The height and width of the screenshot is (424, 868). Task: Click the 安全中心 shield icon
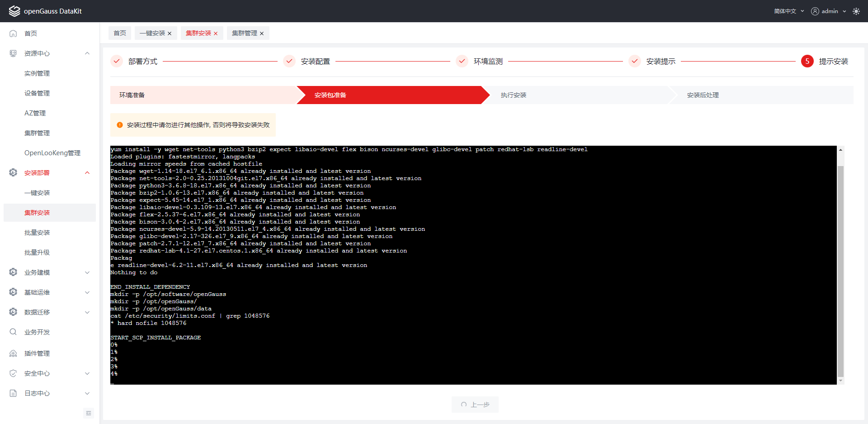13,373
